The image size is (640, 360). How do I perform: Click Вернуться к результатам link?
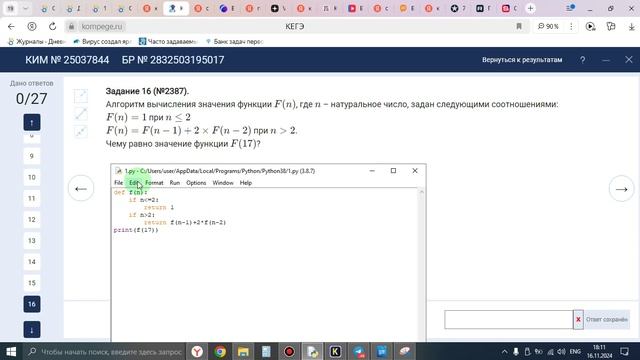point(522,60)
